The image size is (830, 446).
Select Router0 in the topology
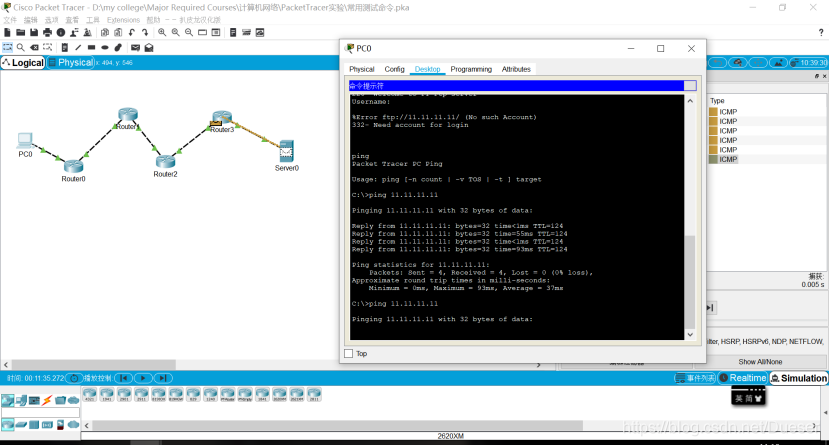(x=74, y=167)
